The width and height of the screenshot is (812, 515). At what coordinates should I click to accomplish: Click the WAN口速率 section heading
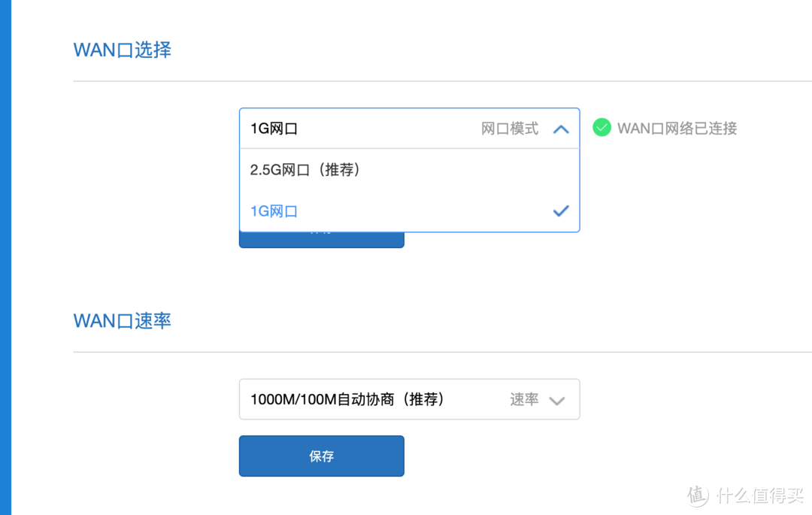click(122, 320)
